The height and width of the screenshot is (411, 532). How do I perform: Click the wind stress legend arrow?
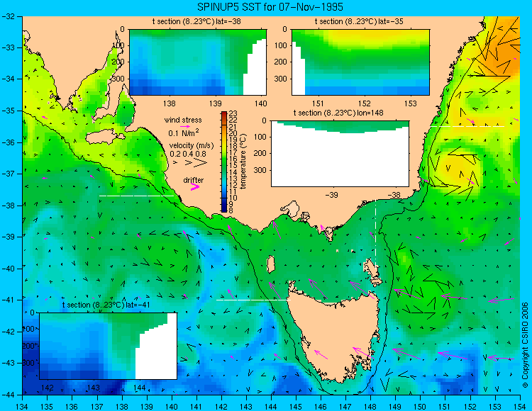click(x=185, y=127)
